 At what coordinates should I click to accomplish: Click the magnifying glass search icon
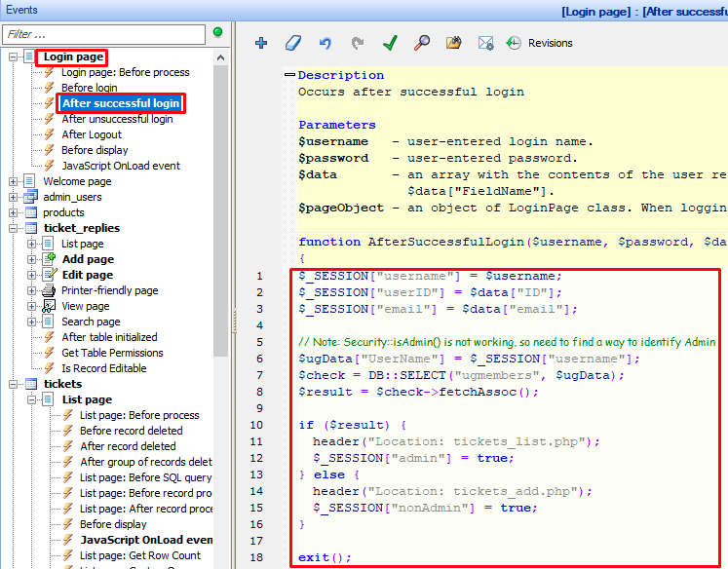422,43
